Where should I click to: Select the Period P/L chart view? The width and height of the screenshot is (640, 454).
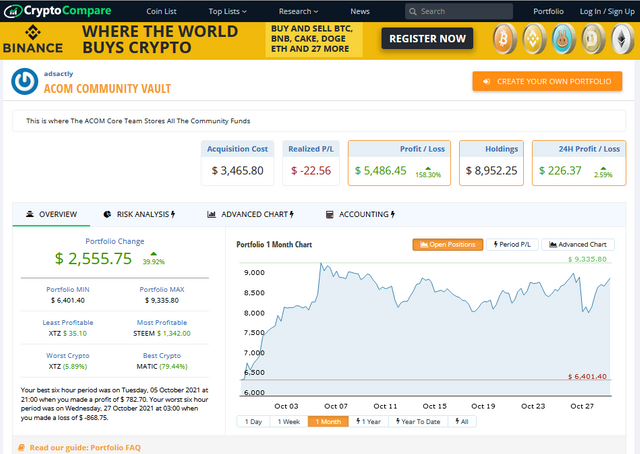click(512, 245)
